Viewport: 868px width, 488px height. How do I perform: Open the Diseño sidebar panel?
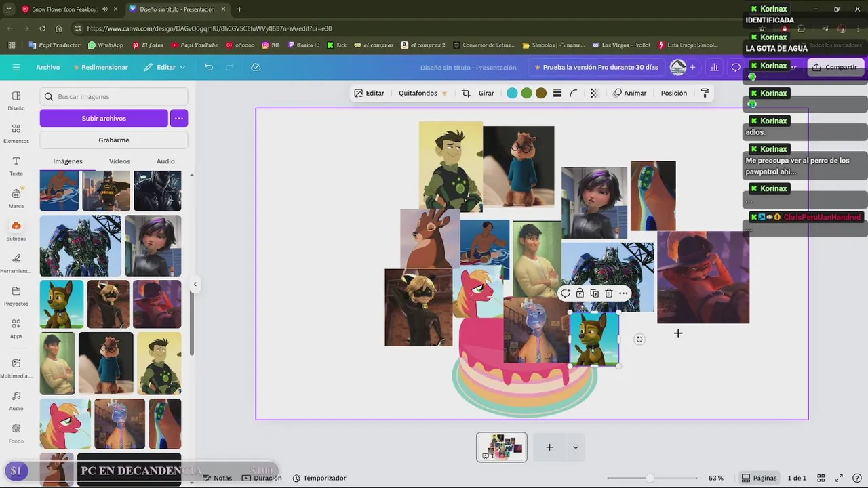(x=16, y=100)
